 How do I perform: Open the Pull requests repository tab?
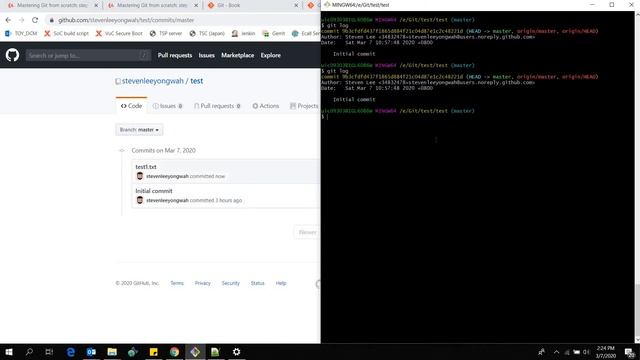pos(217,106)
